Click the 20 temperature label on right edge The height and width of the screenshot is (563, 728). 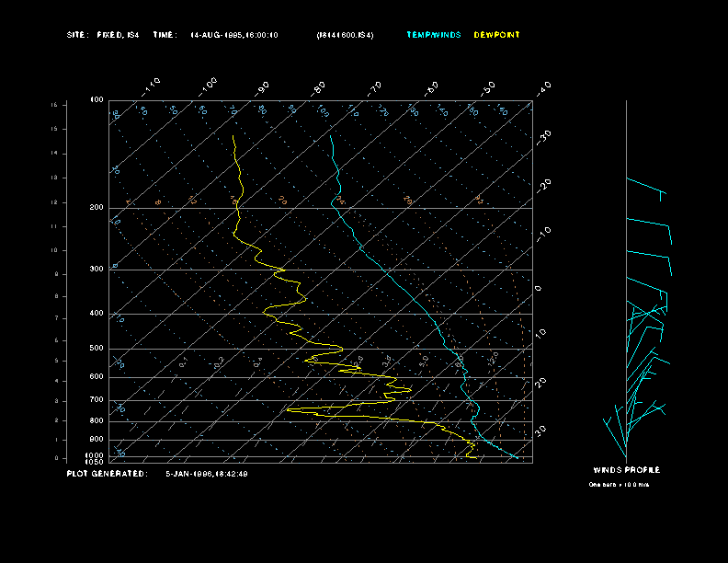click(x=540, y=383)
